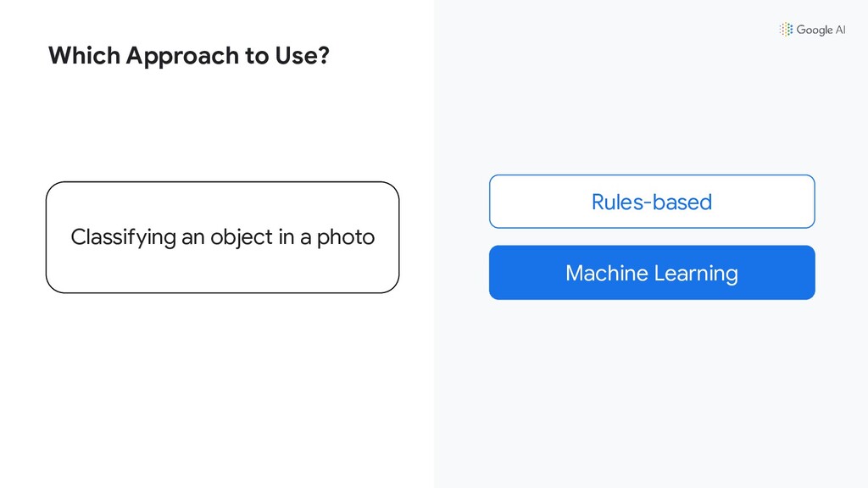Click the 'Which Approach to Use?' heading

point(189,55)
